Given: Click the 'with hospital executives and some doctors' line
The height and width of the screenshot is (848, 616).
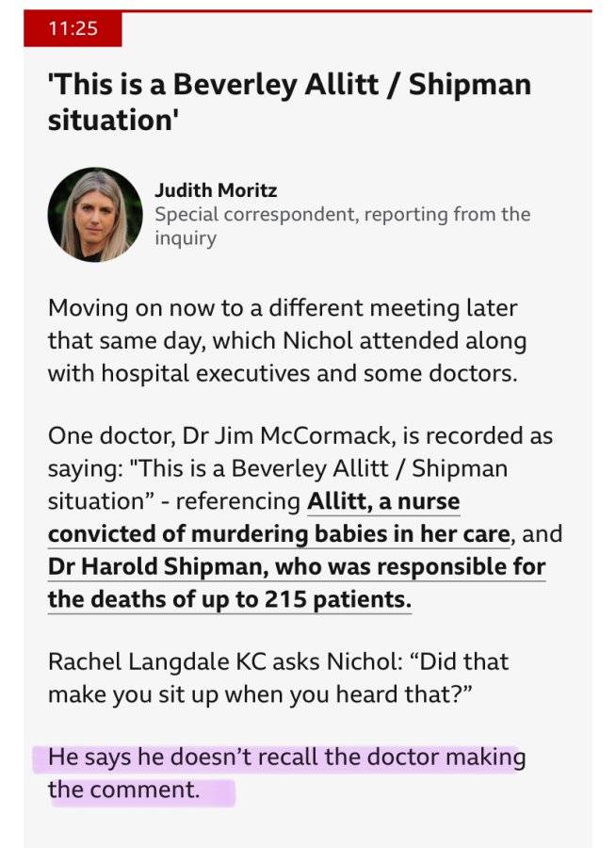Looking at the screenshot, I should click(x=283, y=374).
